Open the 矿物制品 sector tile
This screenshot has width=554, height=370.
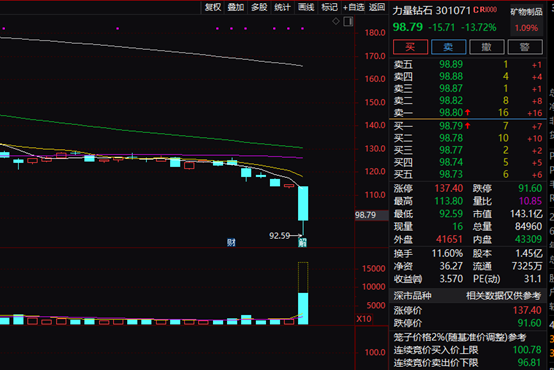[526, 20]
